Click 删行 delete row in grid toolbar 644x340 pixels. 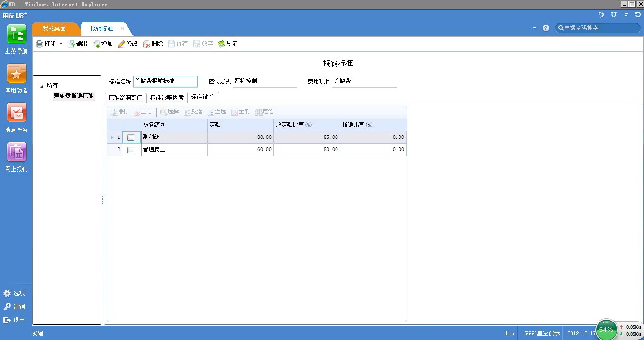143,112
